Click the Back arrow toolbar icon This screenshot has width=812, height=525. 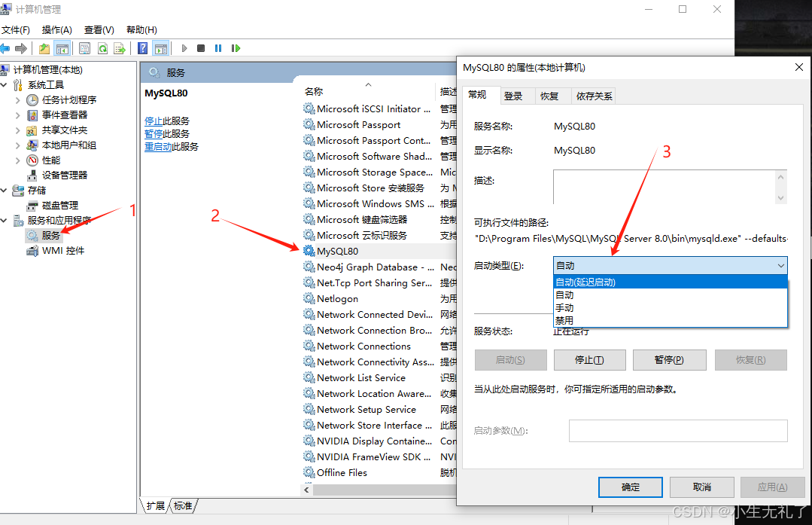pyautogui.click(x=5, y=48)
